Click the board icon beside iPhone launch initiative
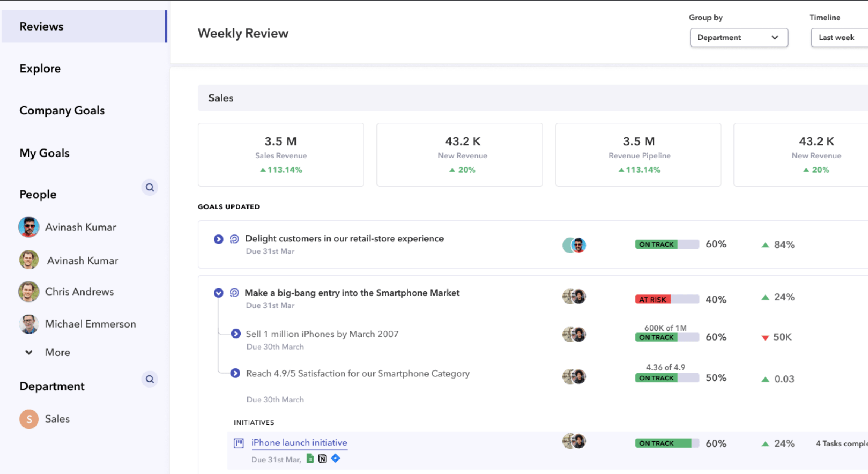This screenshot has width=868, height=474. coord(239,443)
